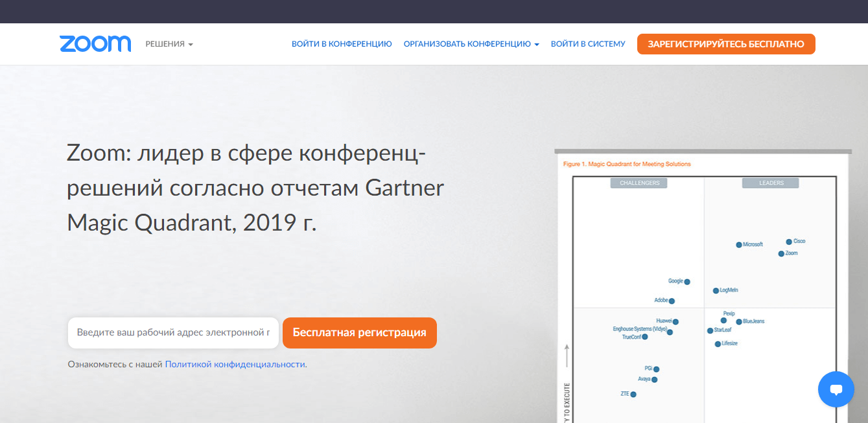The width and height of the screenshot is (868, 423).
Task: Click the Zoom logo
Action: pyautogui.click(x=95, y=44)
